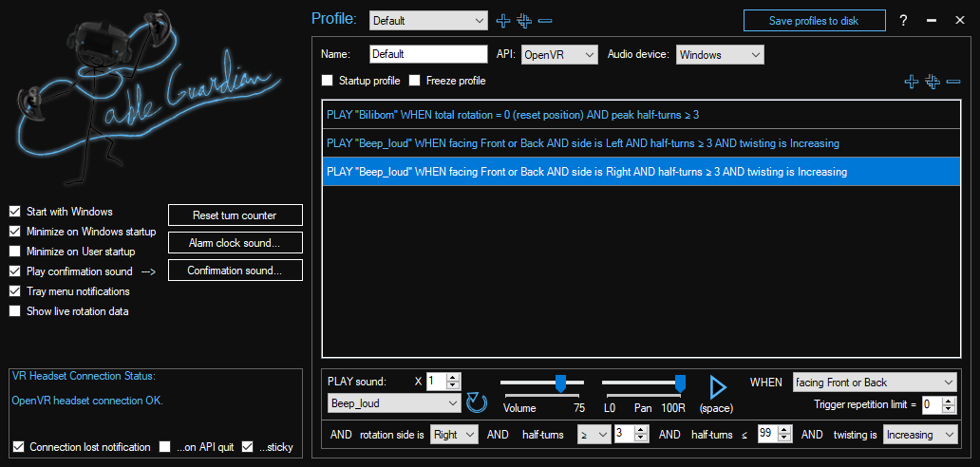Decrease the PLAY sound X repeat count

point(453,384)
